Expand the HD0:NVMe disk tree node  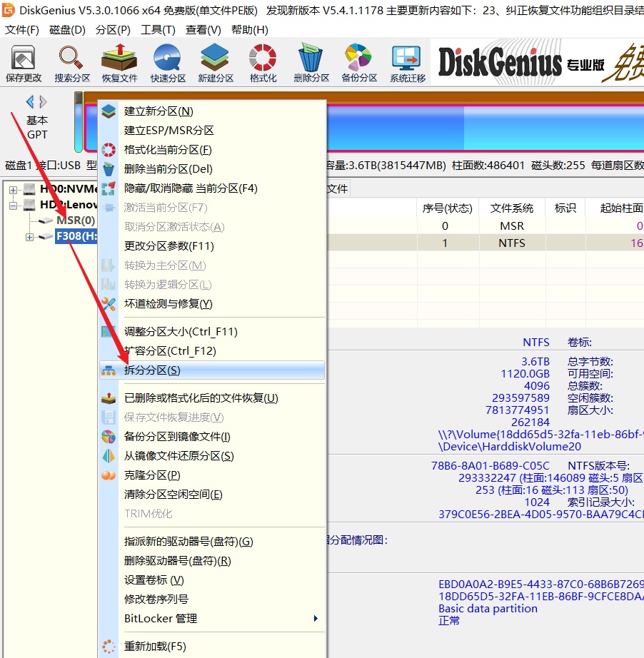pyautogui.click(x=13, y=190)
